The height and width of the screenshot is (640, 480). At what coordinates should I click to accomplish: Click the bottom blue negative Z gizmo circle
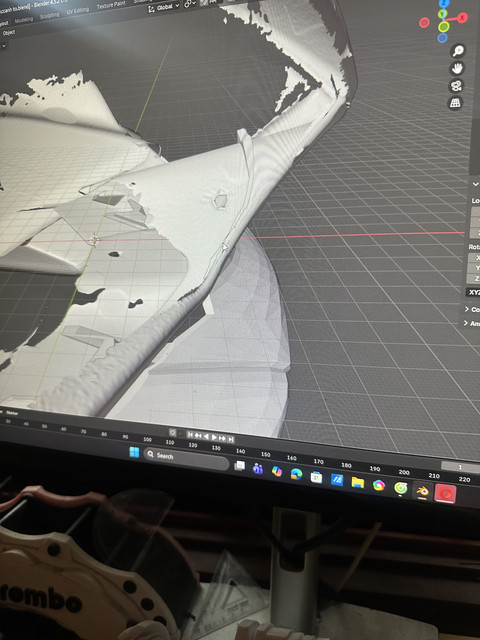(x=442, y=38)
